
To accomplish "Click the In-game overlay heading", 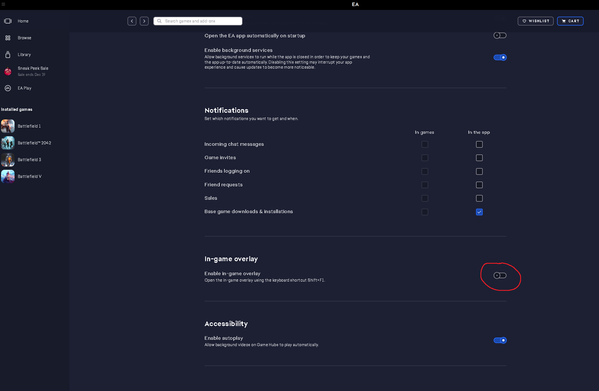I will pos(231,259).
